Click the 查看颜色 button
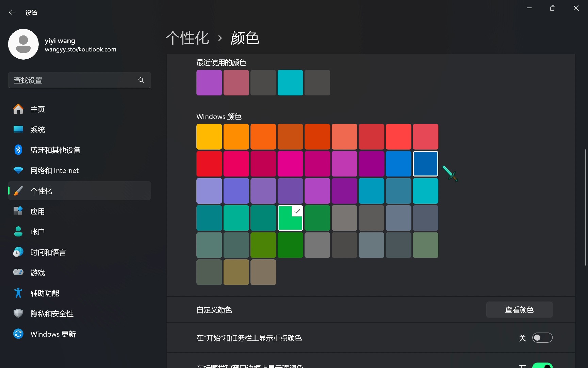The width and height of the screenshot is (588, 368). pos(519,310)
